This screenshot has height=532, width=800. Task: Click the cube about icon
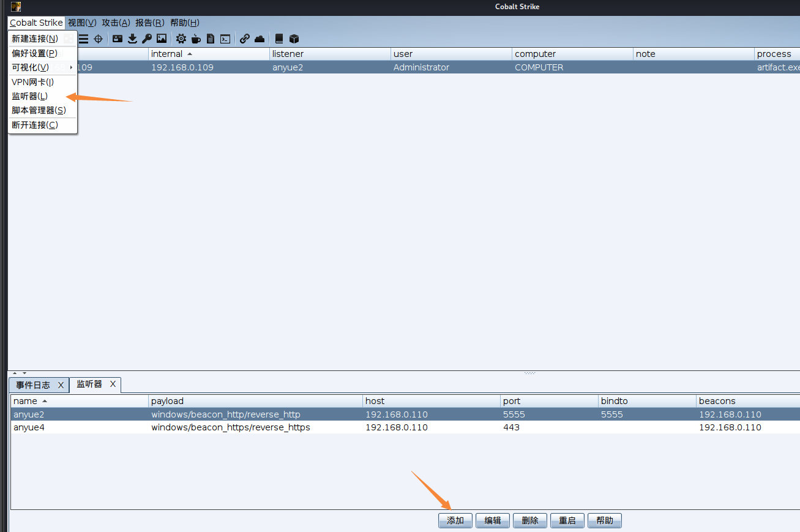(294, 39)
